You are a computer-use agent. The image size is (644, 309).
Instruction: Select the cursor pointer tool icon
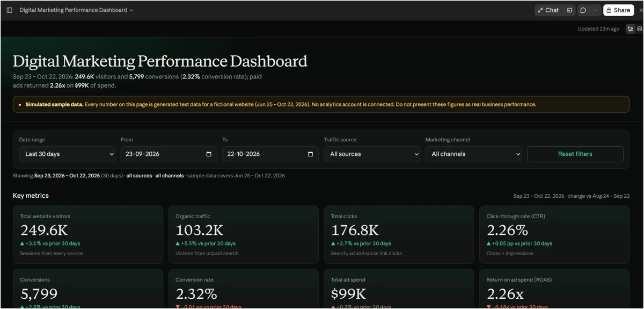631,29
